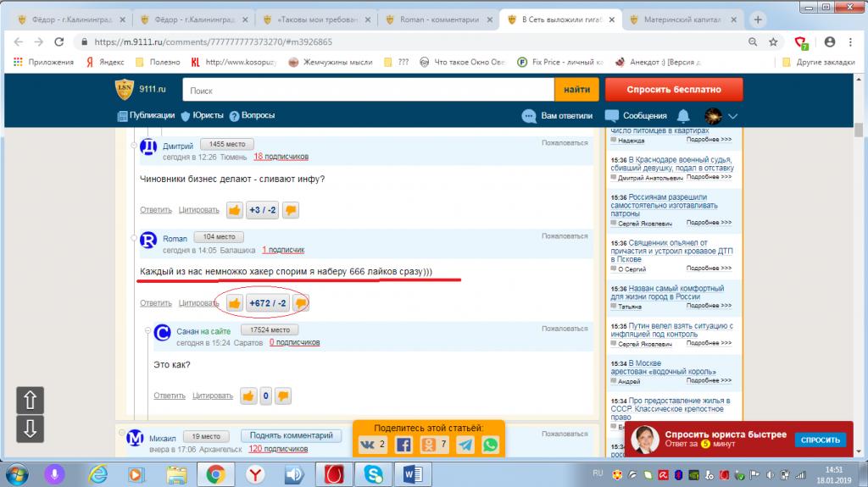Share the article on VK
Image resolution: width=868 pixels, height=487 pixels.
click(x=366, y=445)
